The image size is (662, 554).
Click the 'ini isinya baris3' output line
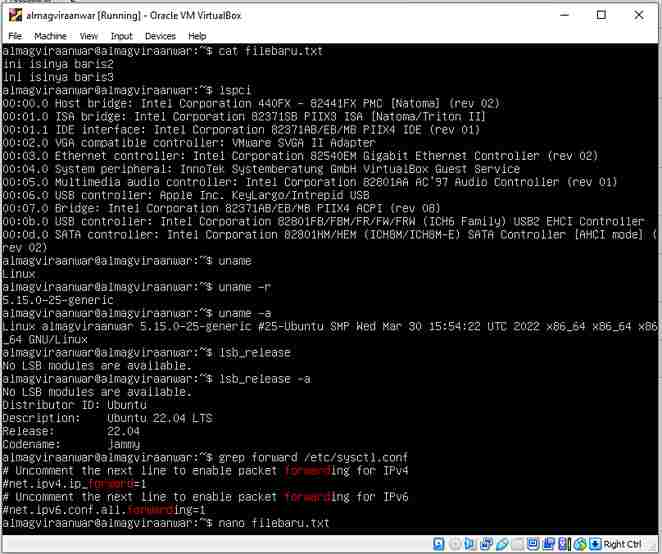58,77
